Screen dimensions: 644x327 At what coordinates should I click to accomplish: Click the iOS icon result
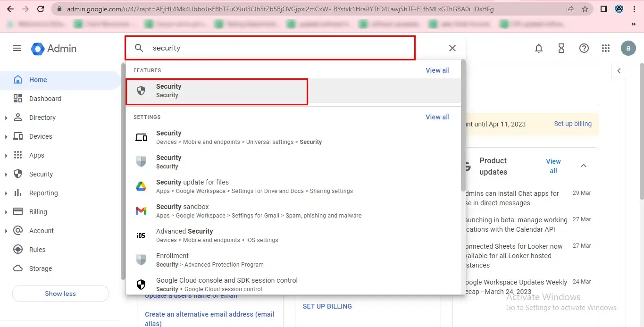tap(141, 235)
